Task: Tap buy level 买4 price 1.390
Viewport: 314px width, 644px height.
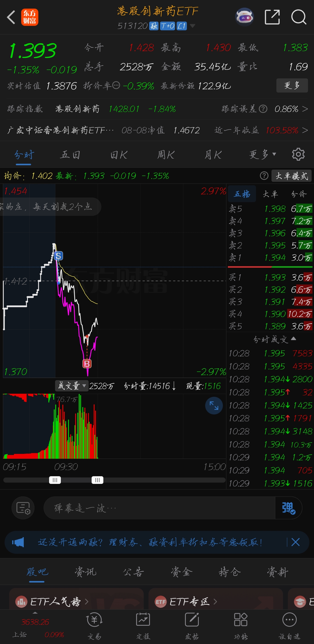Action: pyautogui.click(x=275, y=314)
